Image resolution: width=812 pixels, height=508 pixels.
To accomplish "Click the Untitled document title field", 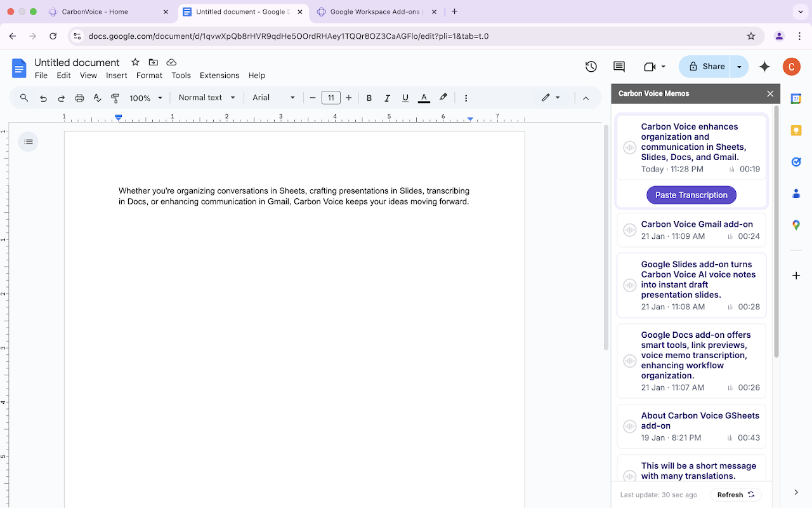I will click(x=77, y=62).
